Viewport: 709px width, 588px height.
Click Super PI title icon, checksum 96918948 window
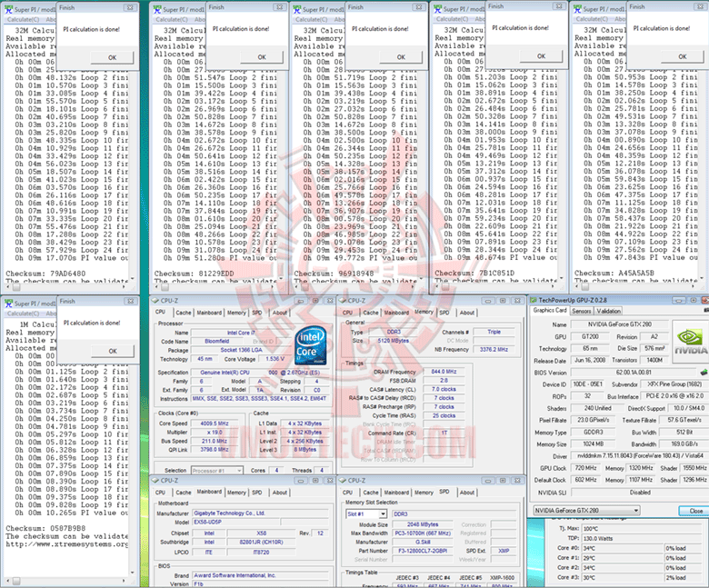click(297, 9)
